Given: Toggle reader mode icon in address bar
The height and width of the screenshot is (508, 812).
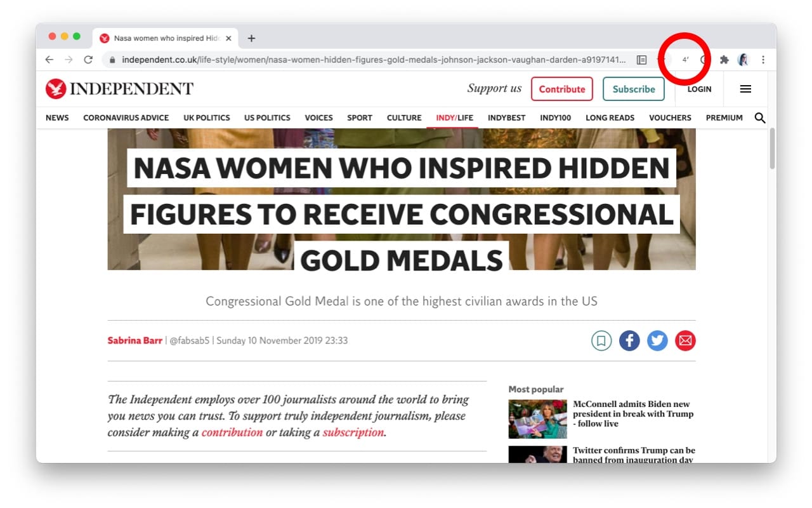Looking at the screenshot, I should tap(641, 60).
